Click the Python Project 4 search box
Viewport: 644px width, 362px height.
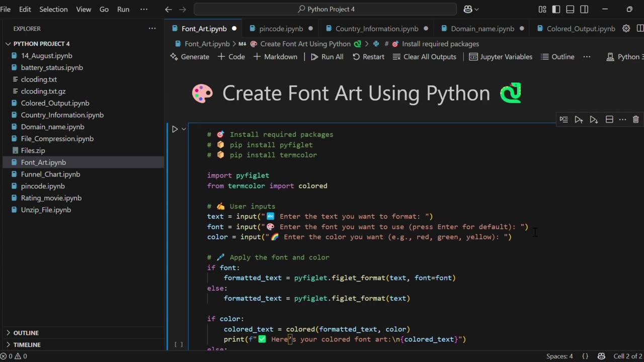(325, 9)
